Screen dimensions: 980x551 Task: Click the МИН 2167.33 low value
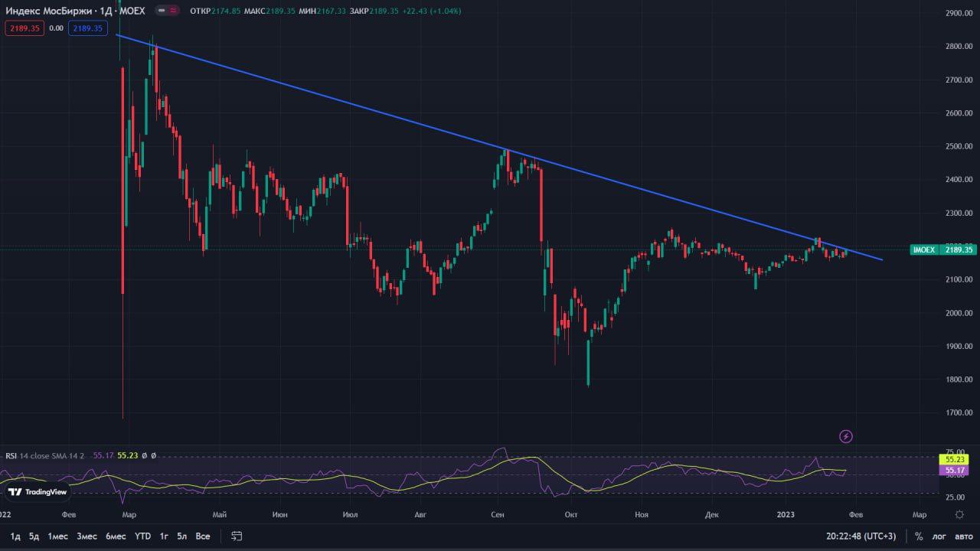[x=322, y=11]
